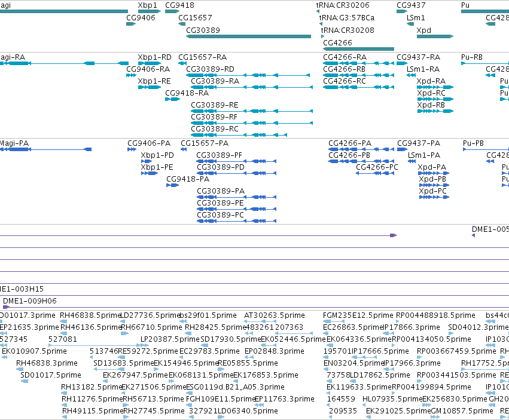Select the Xbp1-RD transcript
509x420 pixels.
[x=150, y=63]
